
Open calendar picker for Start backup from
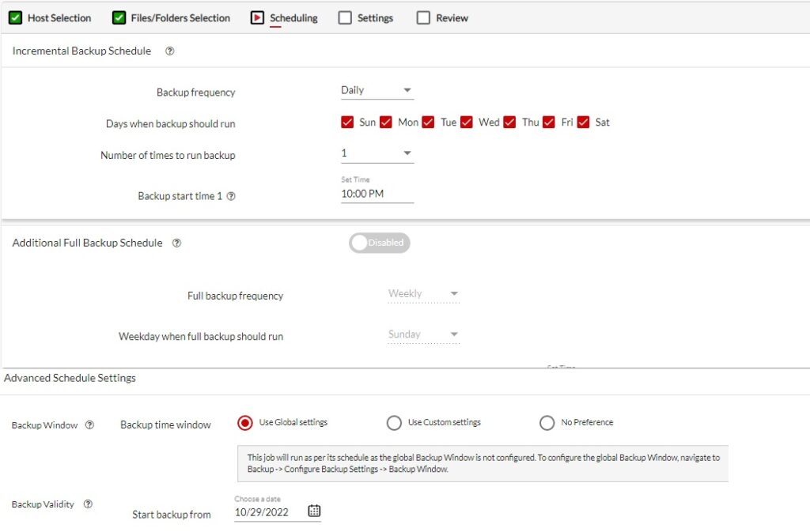click(x=314, y=511)
